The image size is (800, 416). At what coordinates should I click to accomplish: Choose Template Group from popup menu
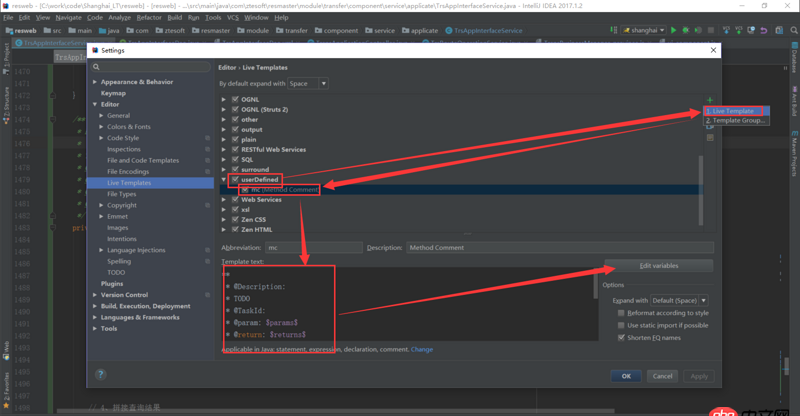pyautogui.click(x=738, y=120)
